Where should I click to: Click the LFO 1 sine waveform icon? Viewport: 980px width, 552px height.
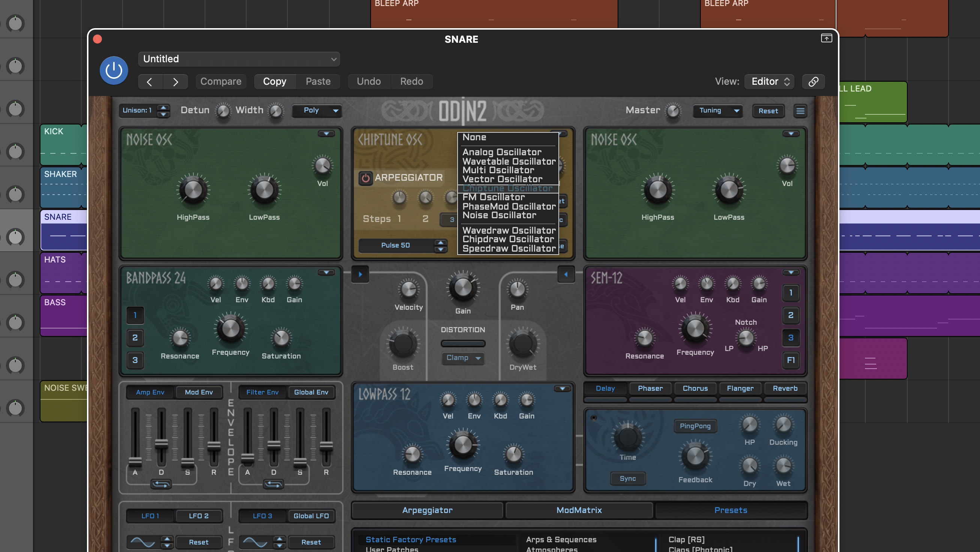143,542
